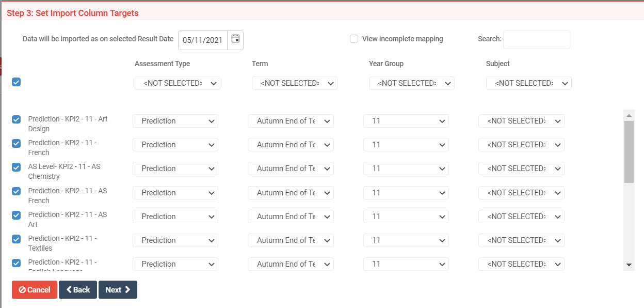Open the header Assessment Type dropdown
Viewport: 644px width, 308px height.
(x=177, y=83)
